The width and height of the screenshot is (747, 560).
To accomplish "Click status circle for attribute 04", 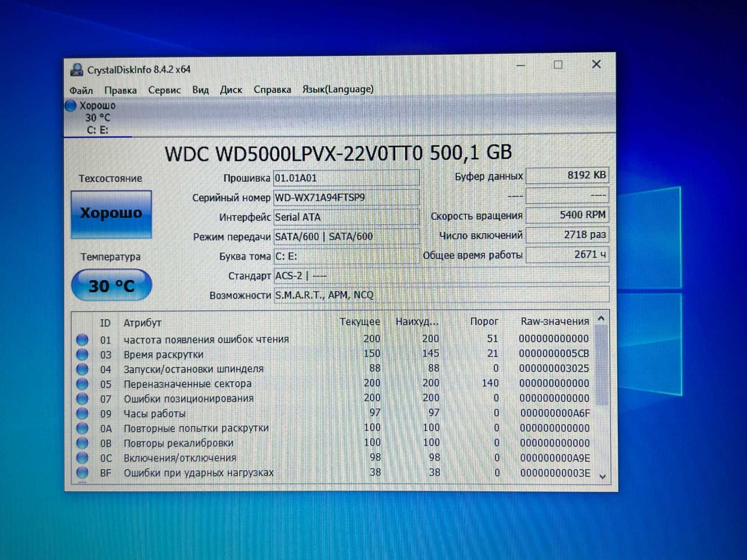I will (x=82, y=369).
